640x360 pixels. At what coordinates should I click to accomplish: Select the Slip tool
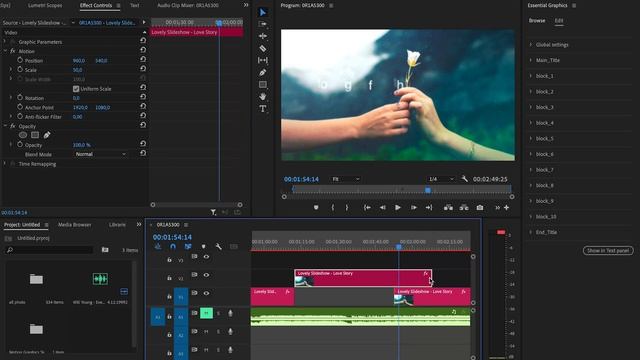pyautogui.click(x=262, y=60)
